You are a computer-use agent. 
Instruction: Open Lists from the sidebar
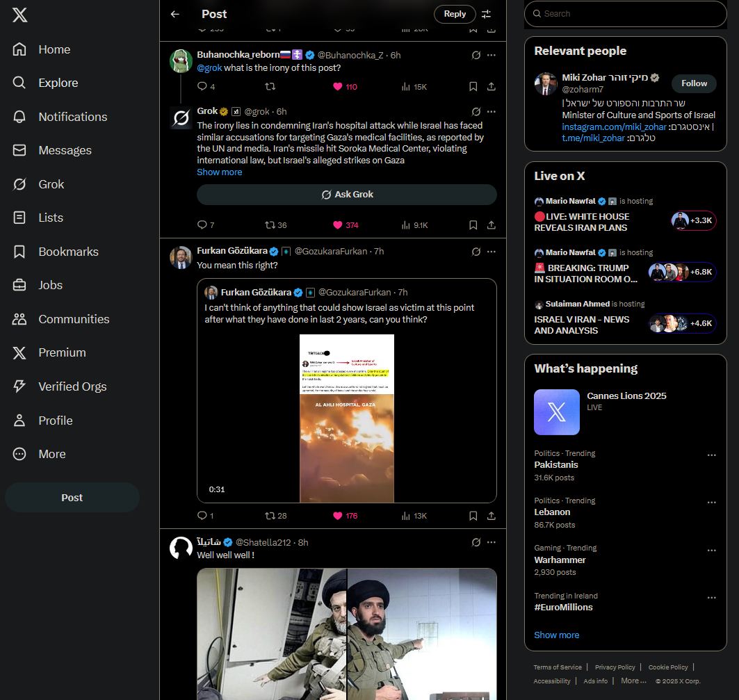[38, 218]
